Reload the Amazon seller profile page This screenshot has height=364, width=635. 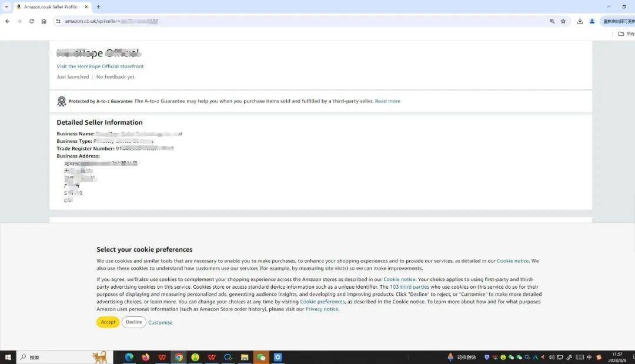(32, 21)
